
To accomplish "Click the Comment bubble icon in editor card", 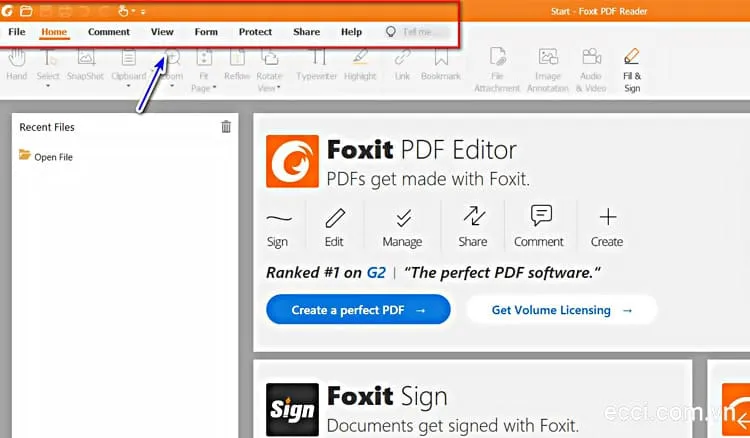I will (x=541, y=216).
